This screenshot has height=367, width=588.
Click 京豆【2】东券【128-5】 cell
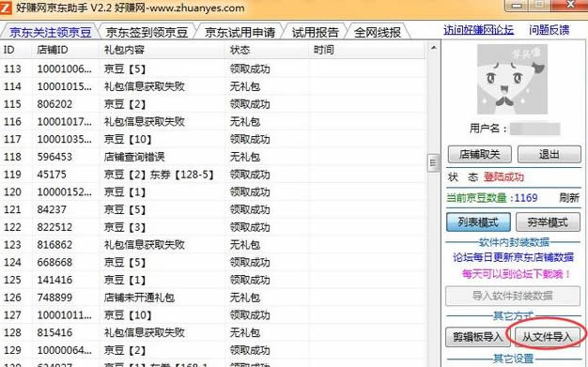[x=159, y=175]
